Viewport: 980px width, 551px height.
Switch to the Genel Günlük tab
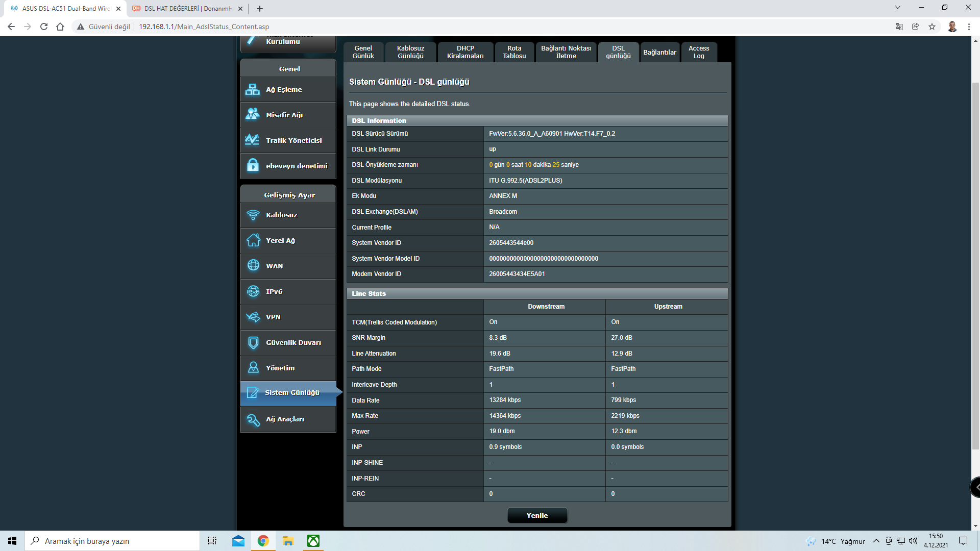(x=363, y=52)
